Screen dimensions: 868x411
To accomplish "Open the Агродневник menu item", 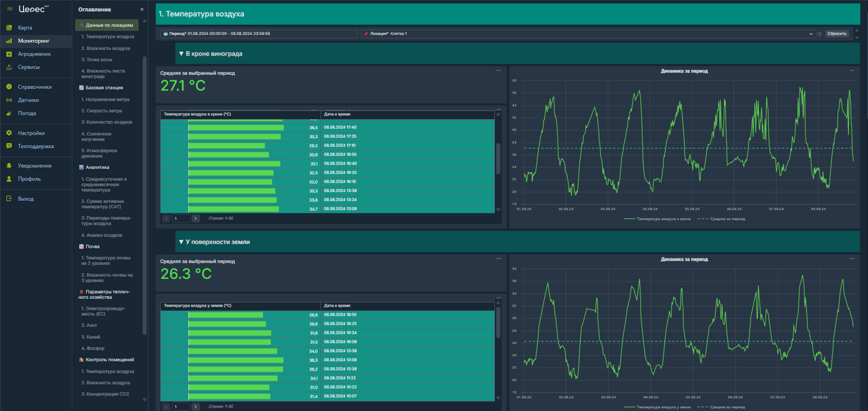I will point(36,54).
